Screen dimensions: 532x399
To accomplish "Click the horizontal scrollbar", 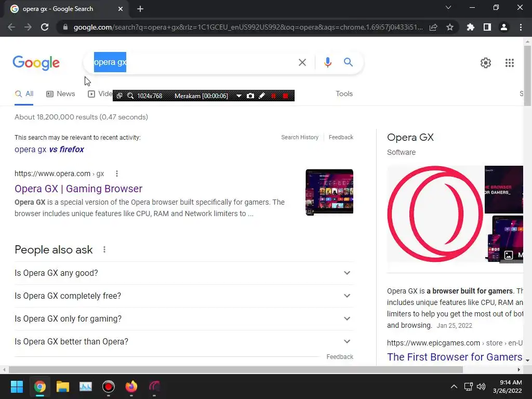I will 236,369.
